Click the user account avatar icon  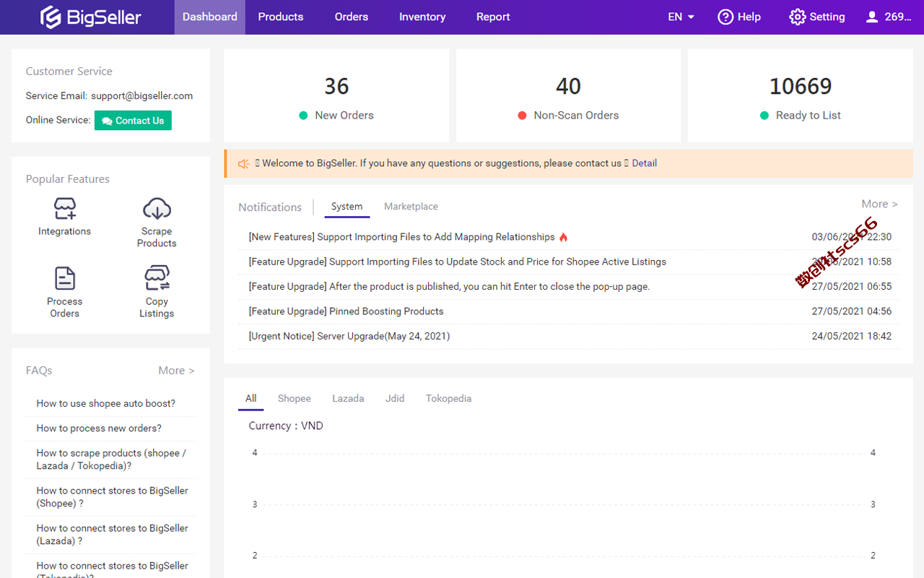coord(872,17)
